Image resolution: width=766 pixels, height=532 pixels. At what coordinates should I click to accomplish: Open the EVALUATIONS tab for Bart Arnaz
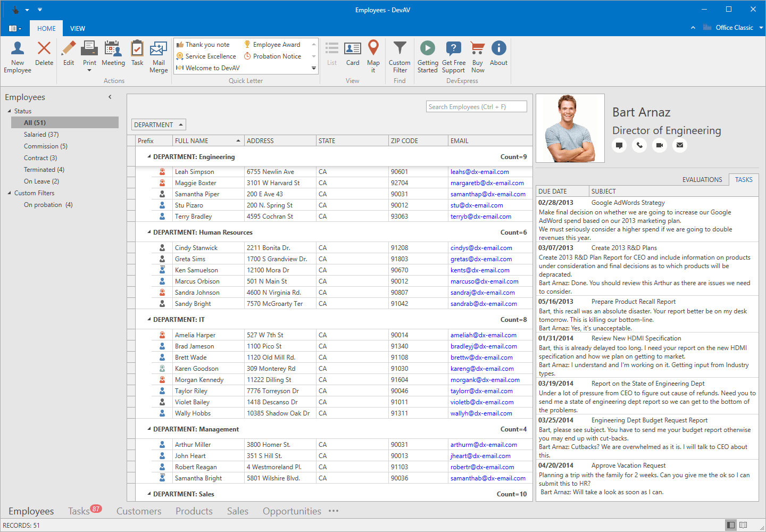tap(702, 179)
